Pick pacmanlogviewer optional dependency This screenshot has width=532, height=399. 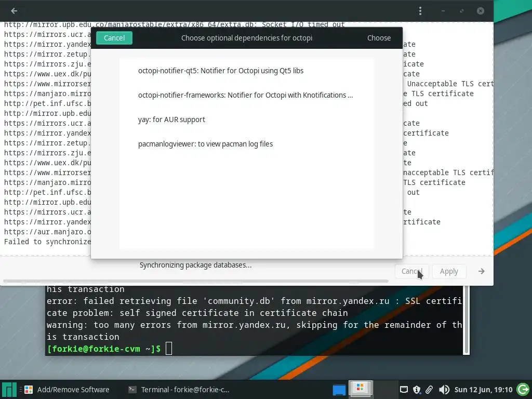[x=246, y=144]
